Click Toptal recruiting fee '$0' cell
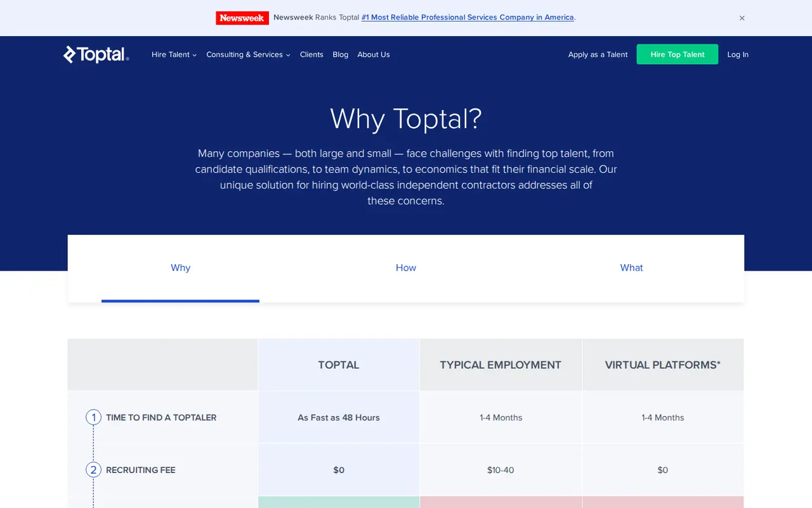 point(339,470)
